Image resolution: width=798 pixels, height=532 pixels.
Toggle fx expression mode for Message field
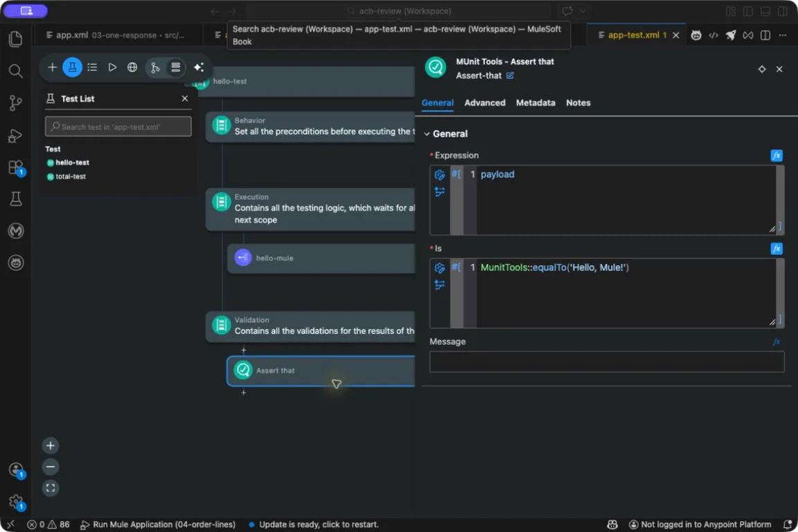point(777,342)
